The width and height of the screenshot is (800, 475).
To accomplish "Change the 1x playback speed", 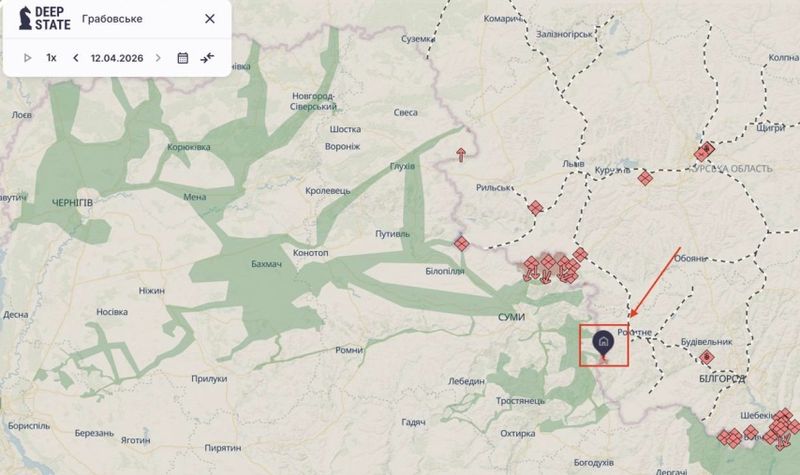I will click(51, 58).
